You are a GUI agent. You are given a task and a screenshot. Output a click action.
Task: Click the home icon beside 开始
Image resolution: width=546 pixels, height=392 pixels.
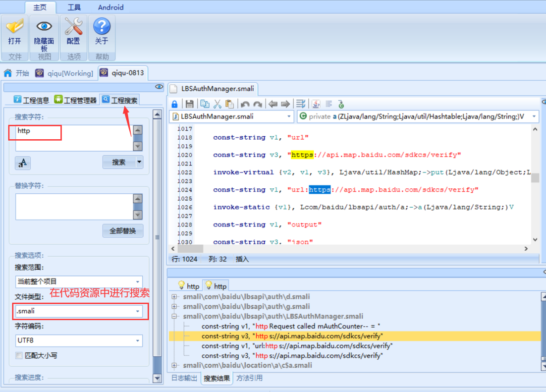coord(7,73)
